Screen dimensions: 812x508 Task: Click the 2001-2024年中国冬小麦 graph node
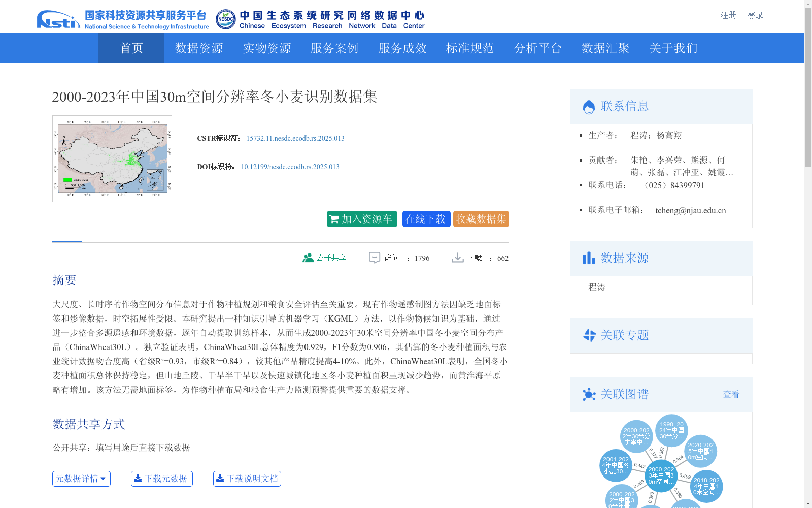pos(616,465)
